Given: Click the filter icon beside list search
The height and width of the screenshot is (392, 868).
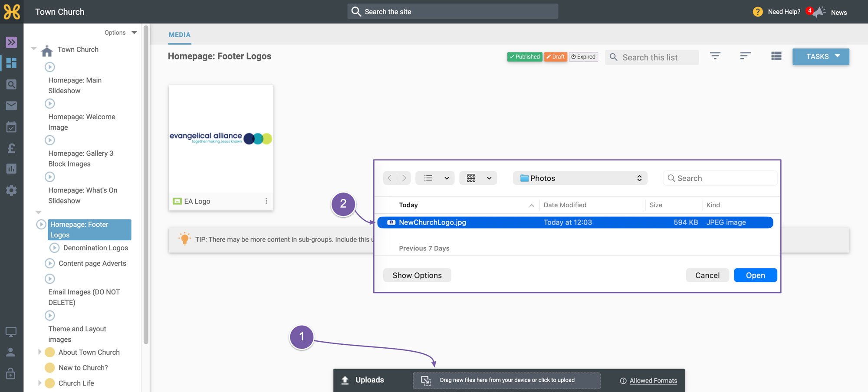Looking at the screenshot, I should (x=715, y=56).
